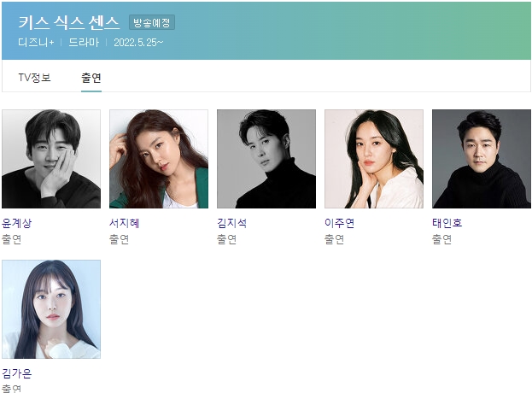The width and height of the screenshot is (532, 393).
Task: Click the 드라마 genre link
Action: point(84,43)
